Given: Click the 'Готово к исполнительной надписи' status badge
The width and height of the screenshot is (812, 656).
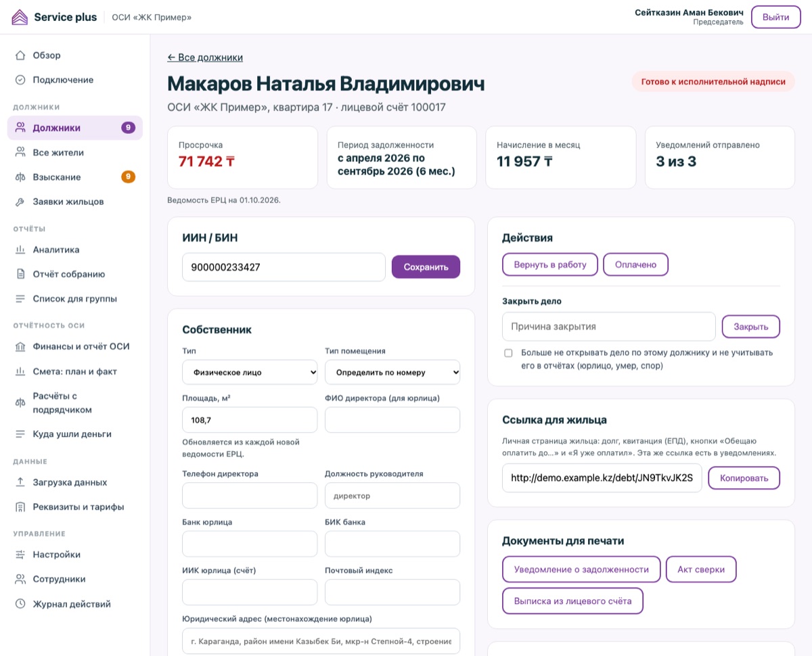Looking at the screenshot, I should [x=713, y=82].
